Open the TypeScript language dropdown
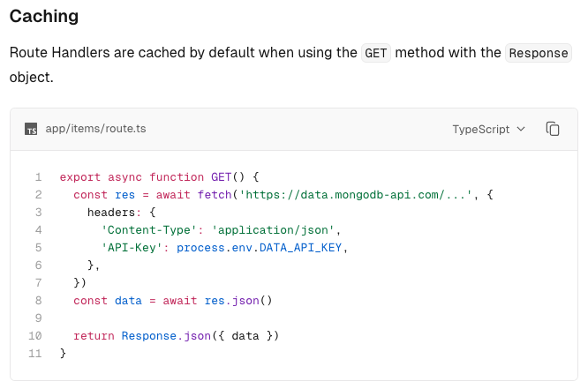This screenshot has height=389, width=588. pyautogui.click(x=488, y=129)
